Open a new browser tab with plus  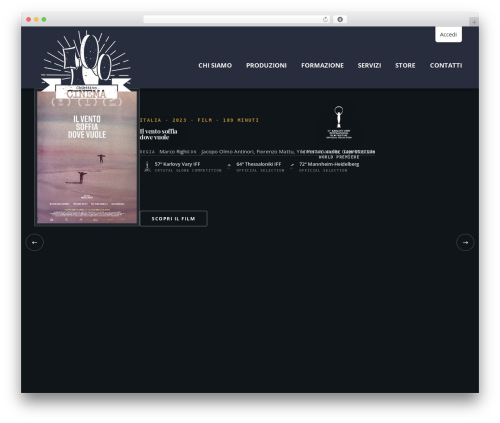tap(474, 22)
